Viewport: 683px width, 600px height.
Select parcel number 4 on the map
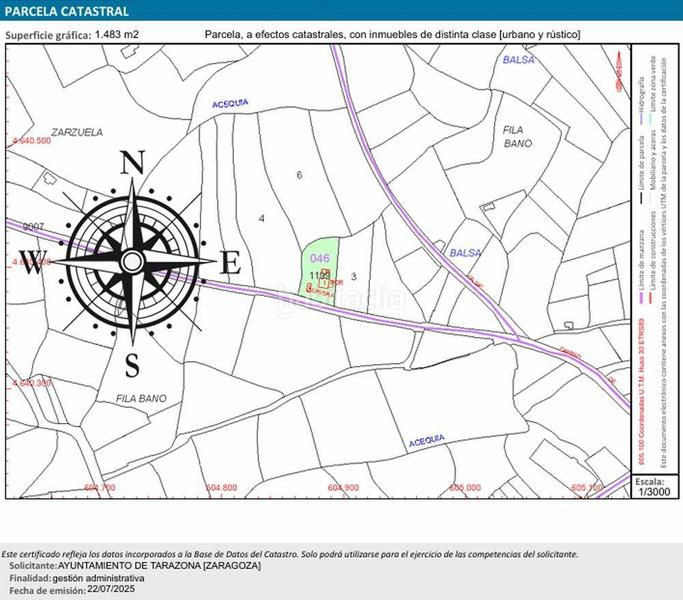tap(261, 217)
